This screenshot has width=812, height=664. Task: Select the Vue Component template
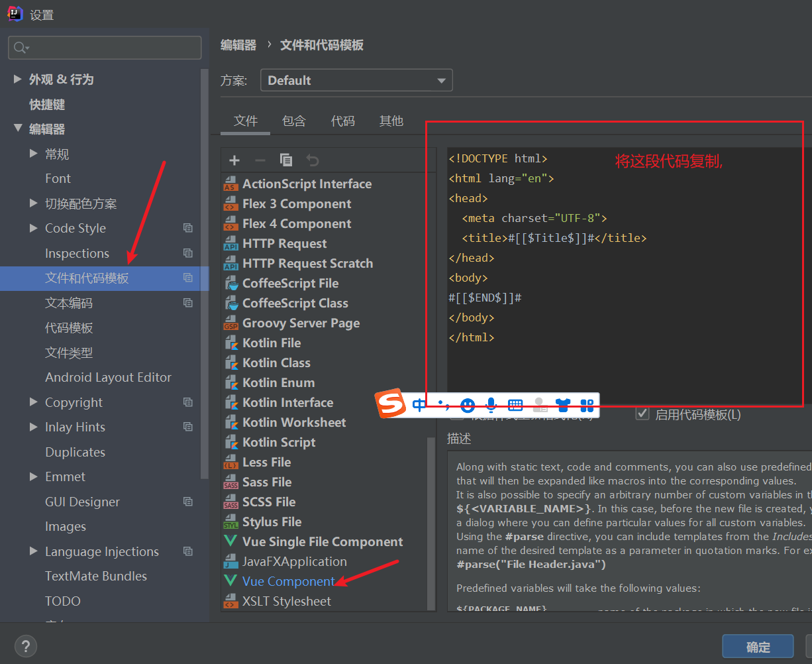click(289, 581)
